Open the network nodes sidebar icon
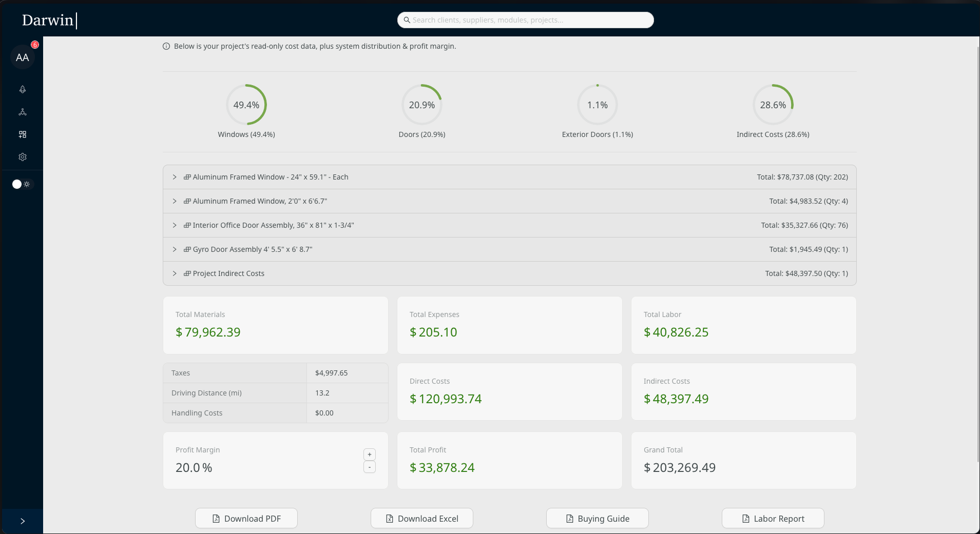Viewport: 980px width, 534px height. click(x=22, y=112)
